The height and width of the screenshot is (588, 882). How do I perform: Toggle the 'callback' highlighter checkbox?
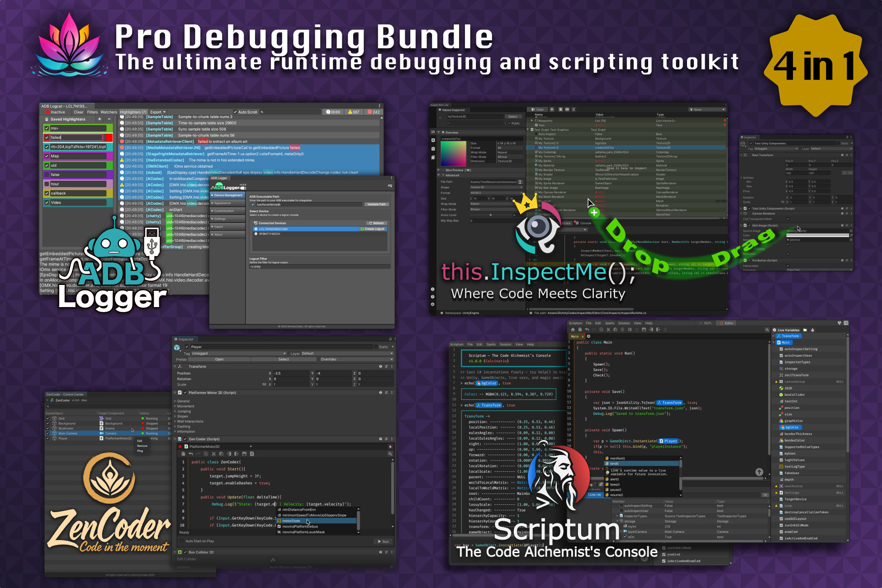47,193
